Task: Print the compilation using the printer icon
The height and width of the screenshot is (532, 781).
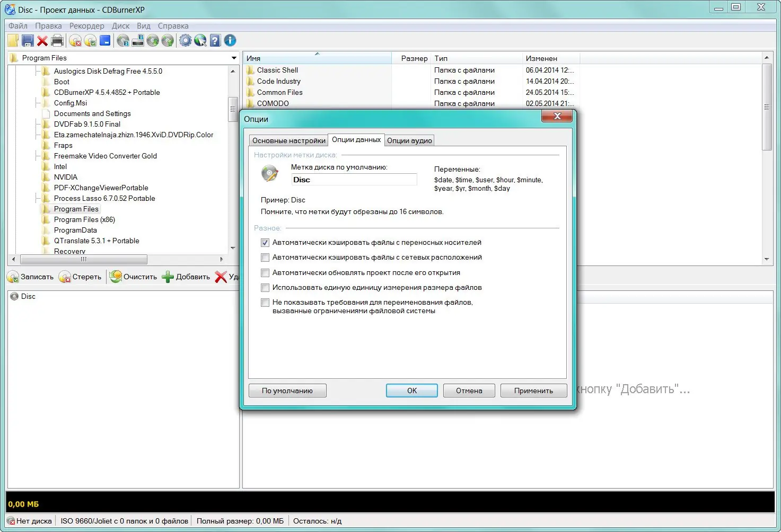Action: (57, 40)
